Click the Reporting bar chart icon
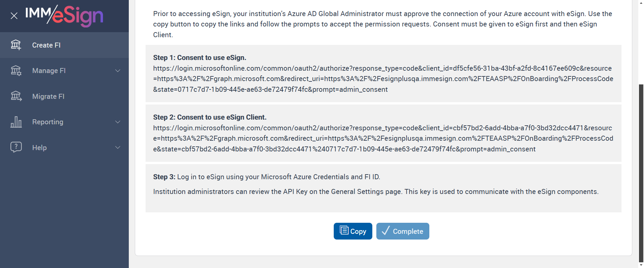644x268 pixels. 16,122
